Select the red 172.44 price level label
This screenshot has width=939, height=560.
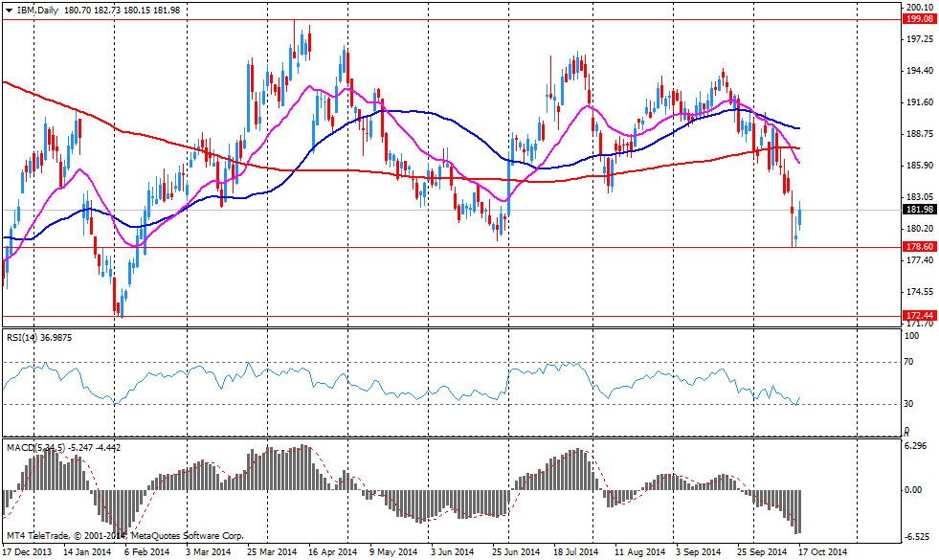point(919,315)
